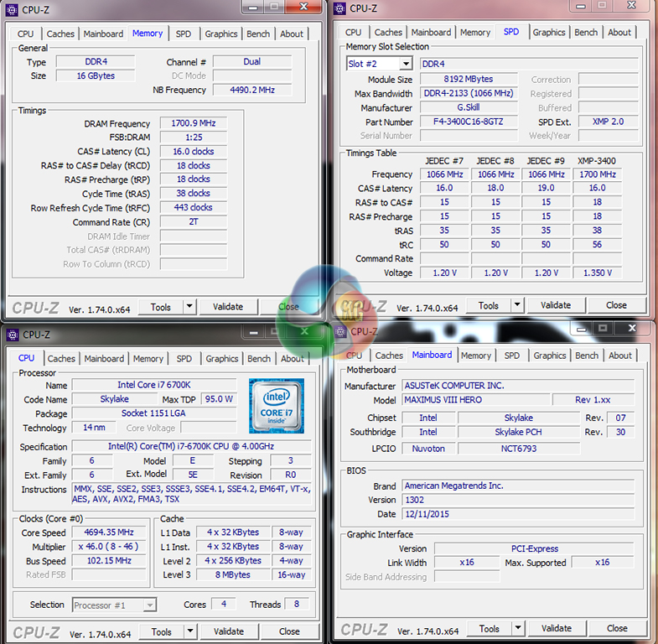
Task: Click the Manufacturer field G.Skill
Action: click(x=469, y=107)
